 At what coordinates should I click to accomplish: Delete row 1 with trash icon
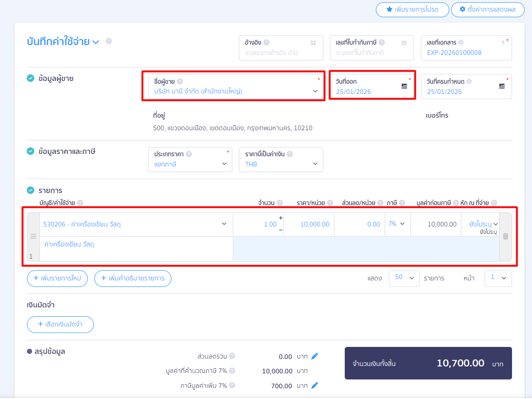tap(505, 236)
